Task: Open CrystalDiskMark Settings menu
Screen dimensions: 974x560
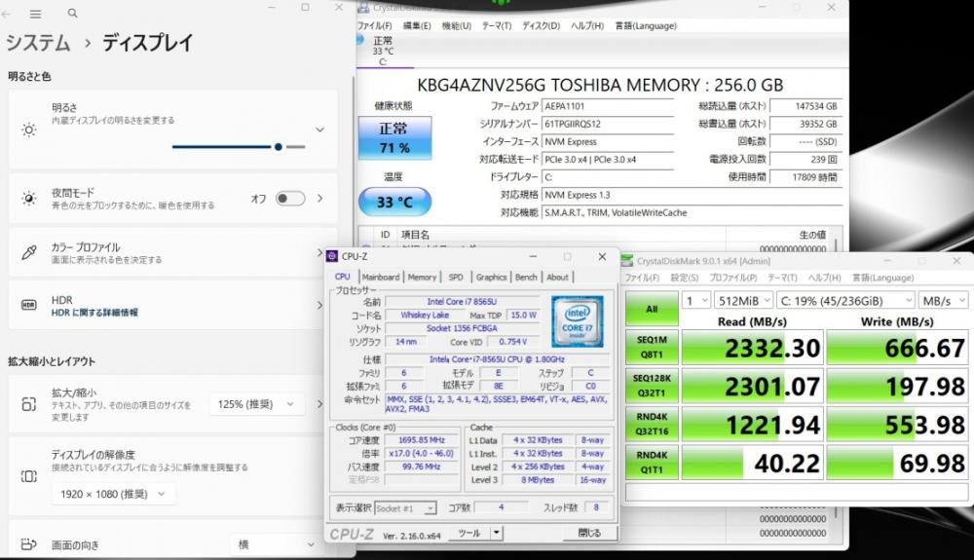Action: point(684,278)
